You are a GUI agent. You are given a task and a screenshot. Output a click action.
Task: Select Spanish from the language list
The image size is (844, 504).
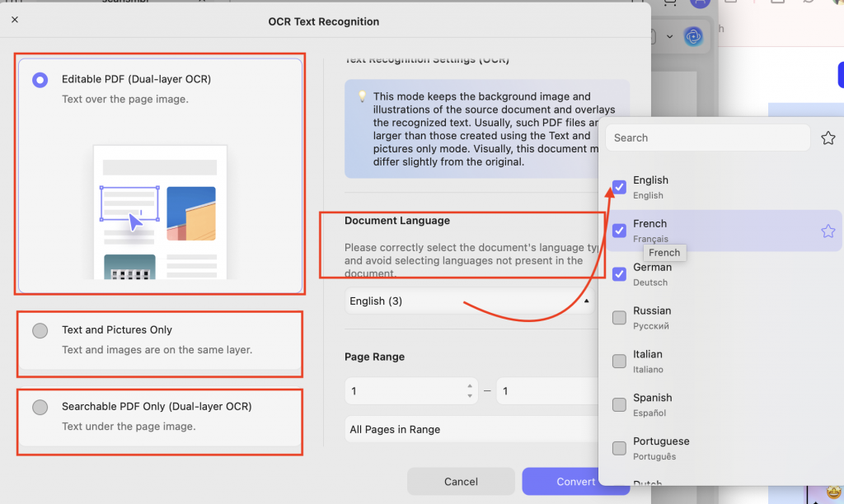point(619,404)
